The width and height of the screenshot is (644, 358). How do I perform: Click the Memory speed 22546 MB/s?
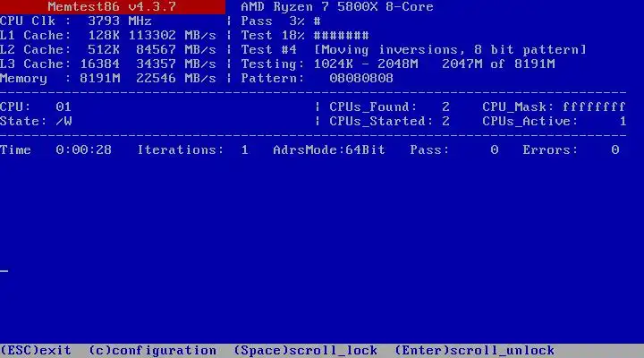(x=176, y=78)
